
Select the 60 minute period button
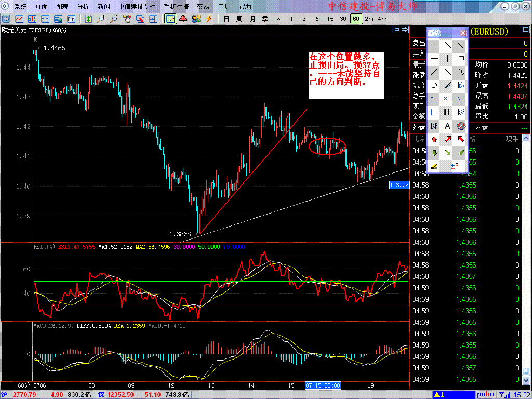point(356,19)
